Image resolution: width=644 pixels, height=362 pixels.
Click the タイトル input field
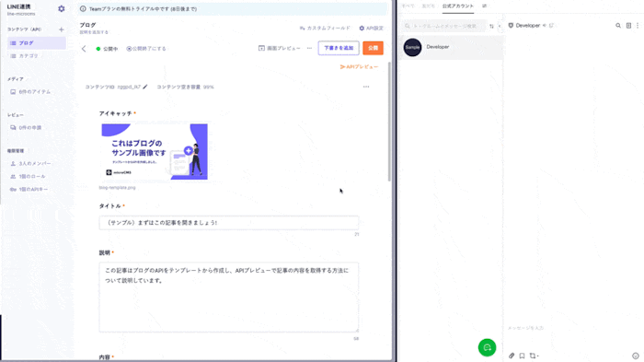(229, 223)
